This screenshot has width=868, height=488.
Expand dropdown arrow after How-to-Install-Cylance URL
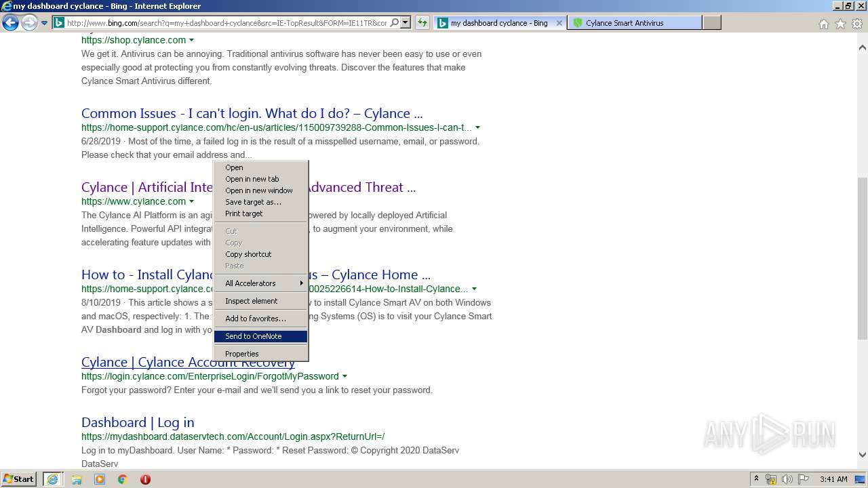click(474, 289)
